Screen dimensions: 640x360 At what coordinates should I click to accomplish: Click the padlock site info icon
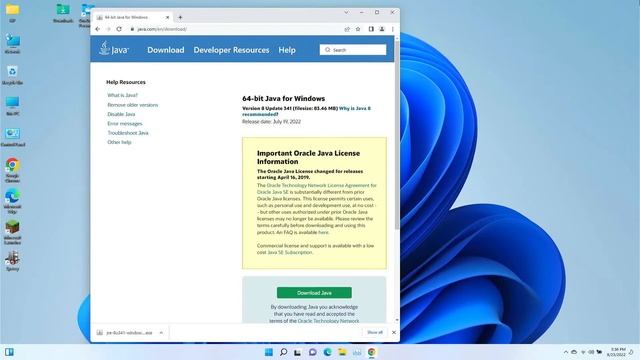132,29
